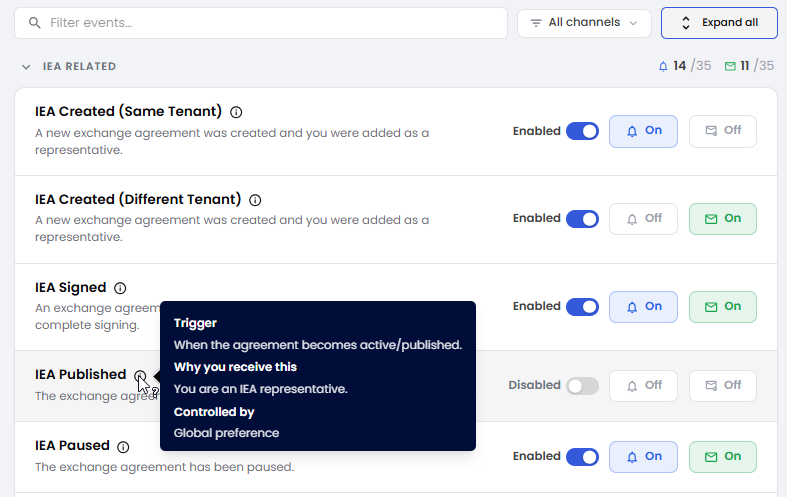Turn off bell notification for IEA Signed

coord(643,307)
